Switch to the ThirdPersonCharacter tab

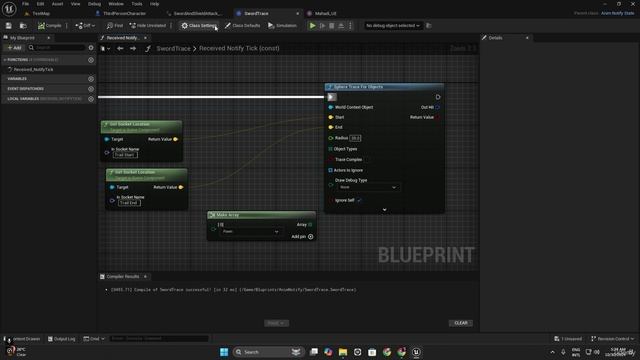pos(124,13)
